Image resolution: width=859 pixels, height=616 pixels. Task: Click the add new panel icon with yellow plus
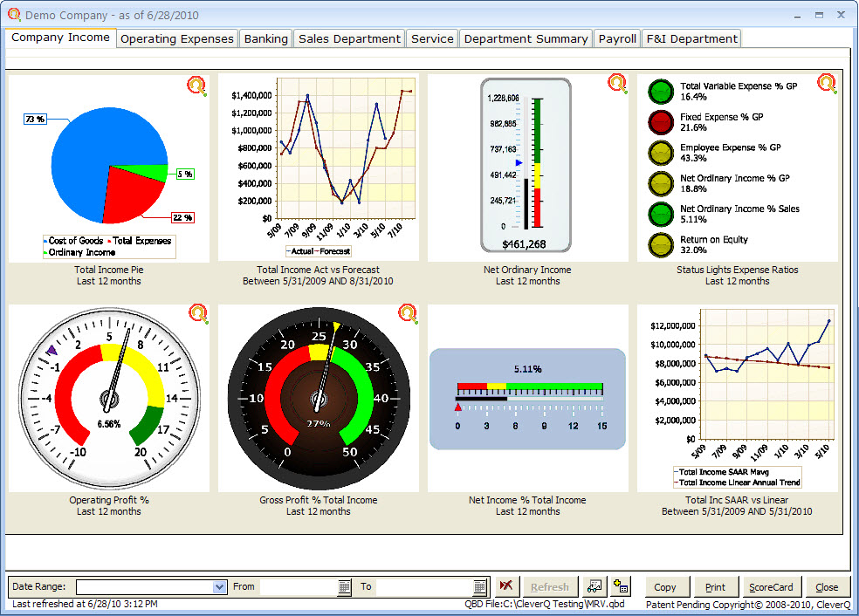pyautogui.click(x=620, y=585)
